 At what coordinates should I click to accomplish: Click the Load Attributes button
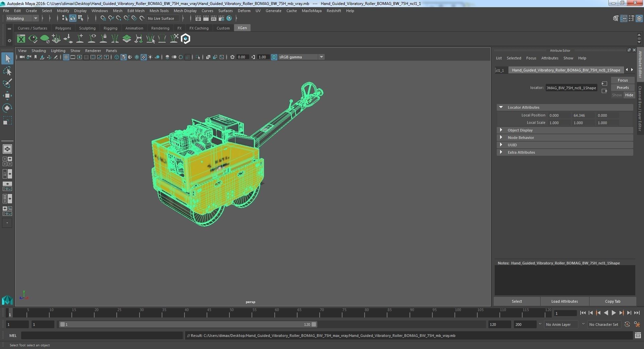pyautogui.click(x=565, y=301)
